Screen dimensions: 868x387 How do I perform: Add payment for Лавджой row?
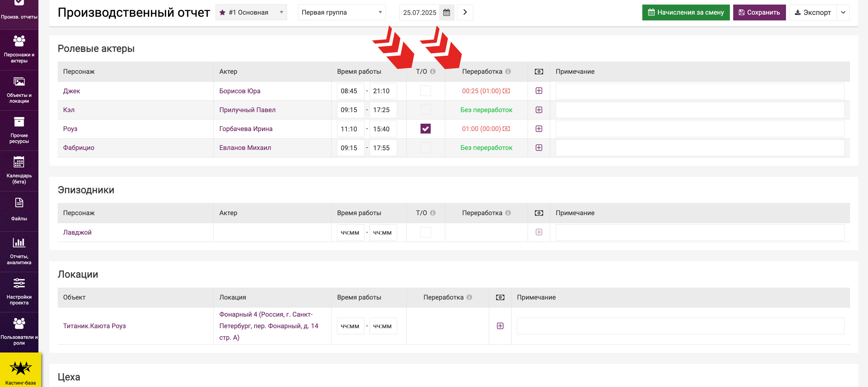pos(539,232)
